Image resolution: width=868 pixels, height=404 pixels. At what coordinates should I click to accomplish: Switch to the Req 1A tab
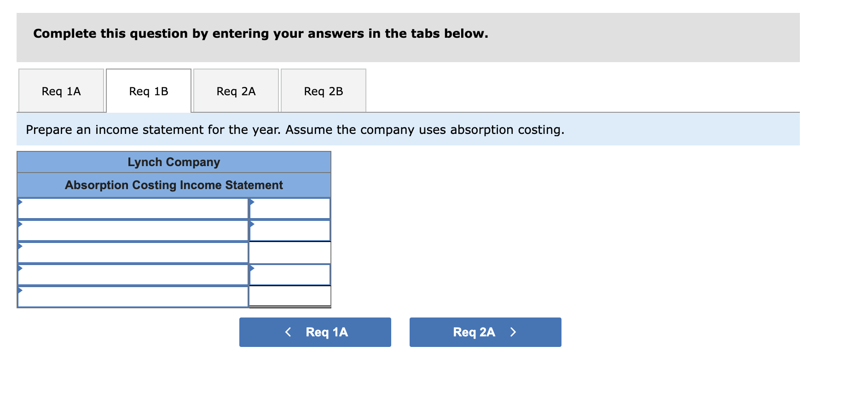[x=60, y=90]
